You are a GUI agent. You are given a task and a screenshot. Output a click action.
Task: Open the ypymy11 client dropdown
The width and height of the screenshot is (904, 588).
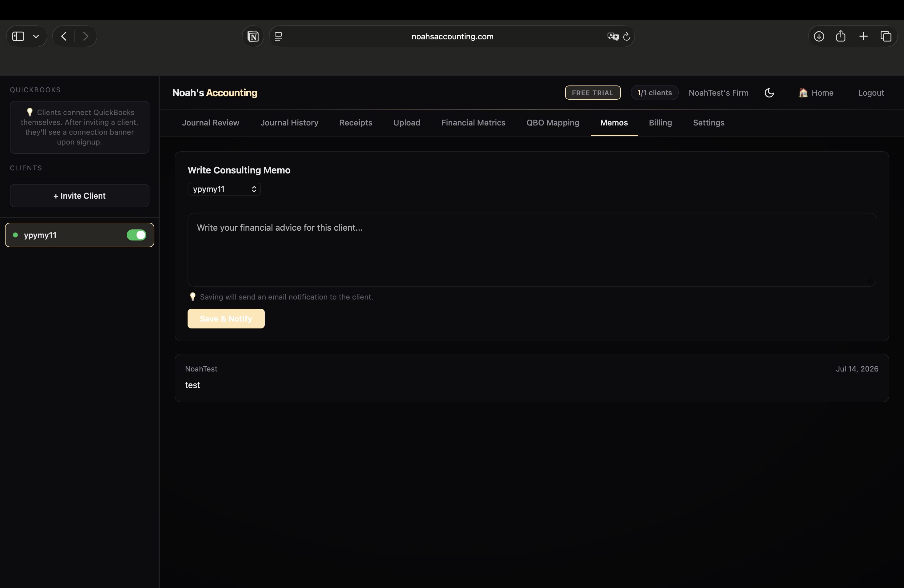224,189
